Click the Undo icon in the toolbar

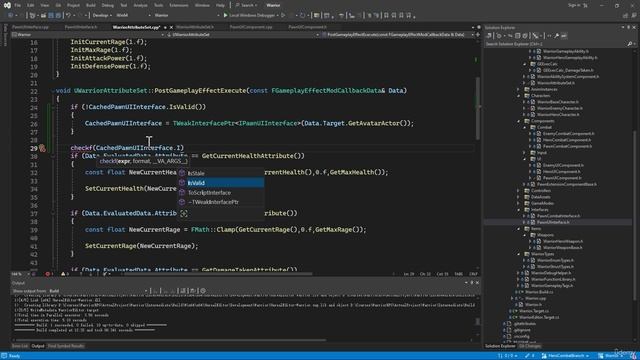69,16
